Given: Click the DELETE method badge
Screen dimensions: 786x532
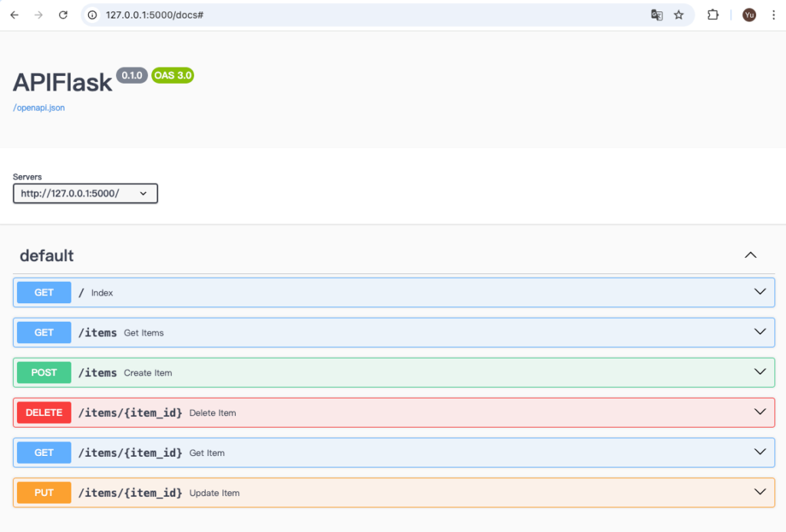Looking at the screenshot, I should [44, 412].
